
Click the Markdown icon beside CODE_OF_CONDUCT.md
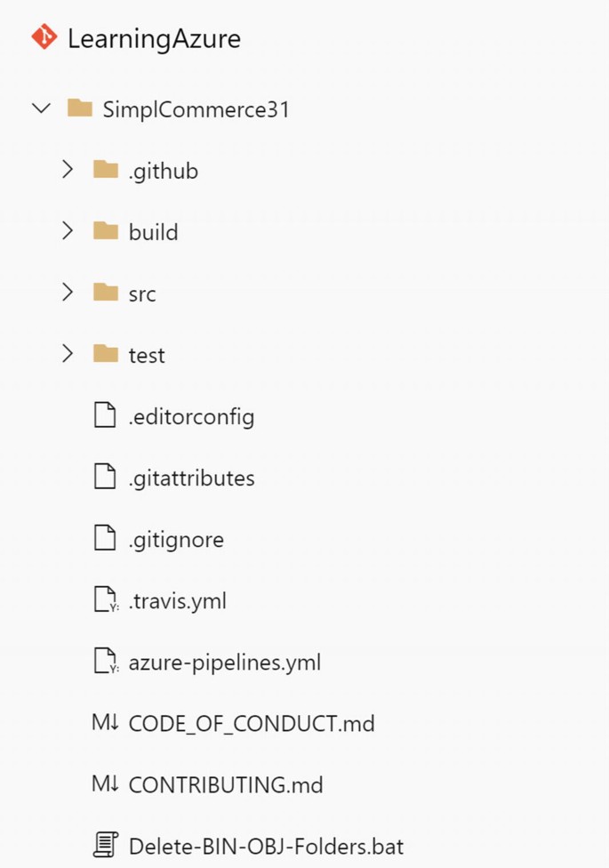104,722
